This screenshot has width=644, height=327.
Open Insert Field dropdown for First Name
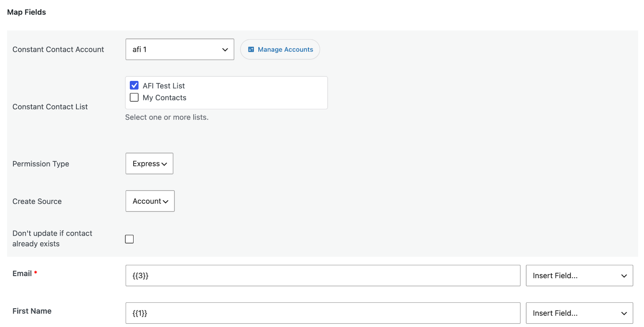pos(579,313)
